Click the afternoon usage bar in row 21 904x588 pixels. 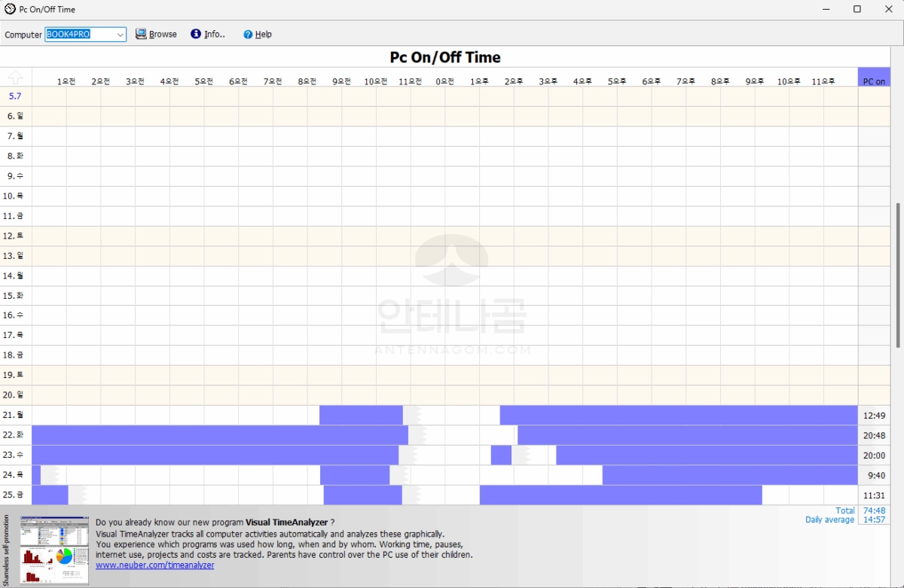tap(679, 416)
